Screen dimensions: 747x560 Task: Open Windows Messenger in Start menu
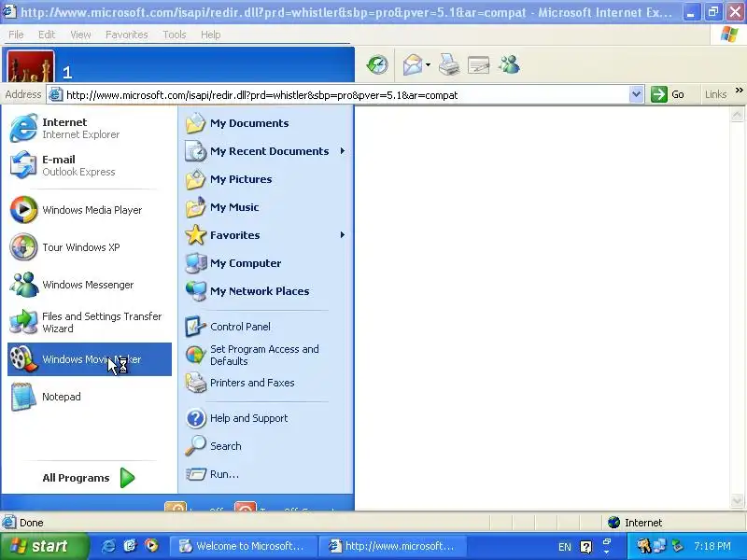click(90, 285)
